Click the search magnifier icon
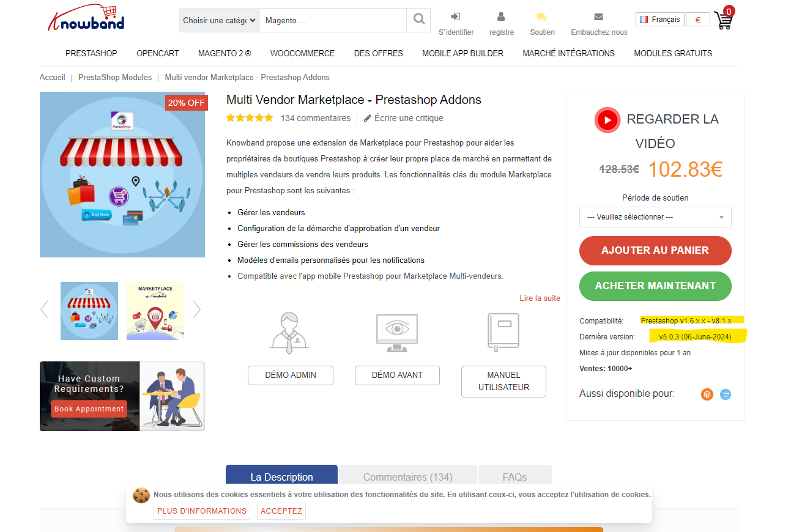Viewport: 791px width, 532px height. coord(419,20)
